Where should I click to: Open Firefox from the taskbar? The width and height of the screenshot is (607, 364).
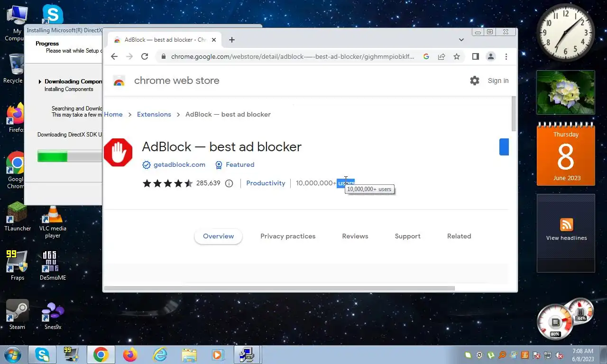point(129,355)
